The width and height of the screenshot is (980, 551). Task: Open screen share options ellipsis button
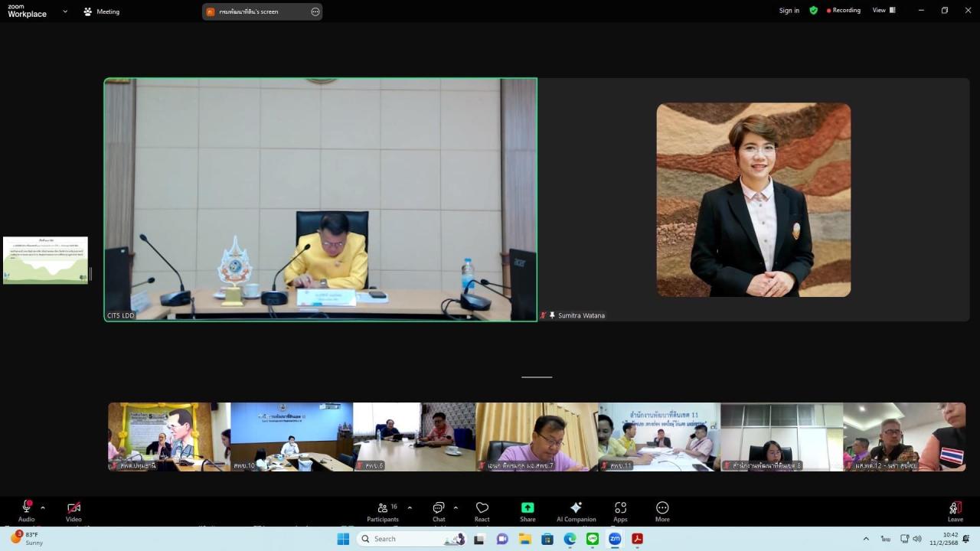(x=315, y=11)
